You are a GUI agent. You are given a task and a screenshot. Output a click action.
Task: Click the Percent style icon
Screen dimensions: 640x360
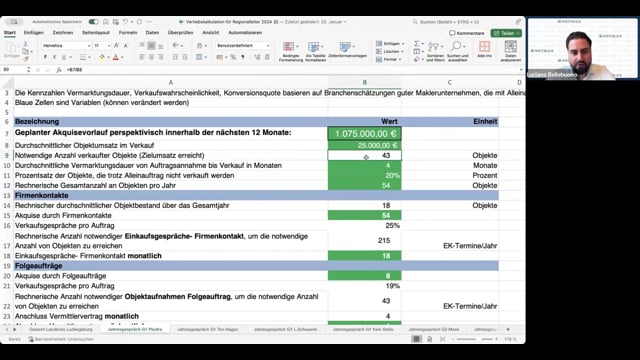coord(233,57)
